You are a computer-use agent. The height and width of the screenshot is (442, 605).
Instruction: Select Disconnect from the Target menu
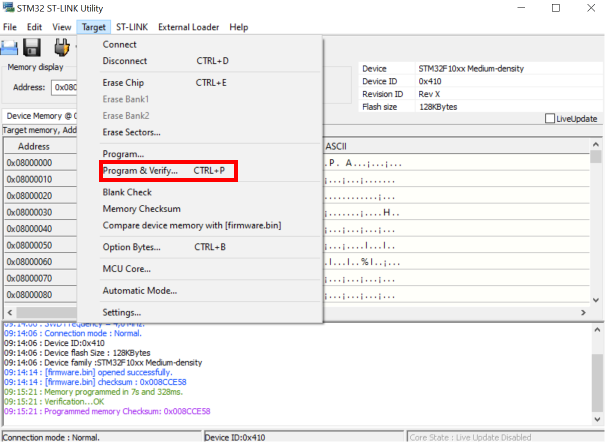[x=125, y=61]
